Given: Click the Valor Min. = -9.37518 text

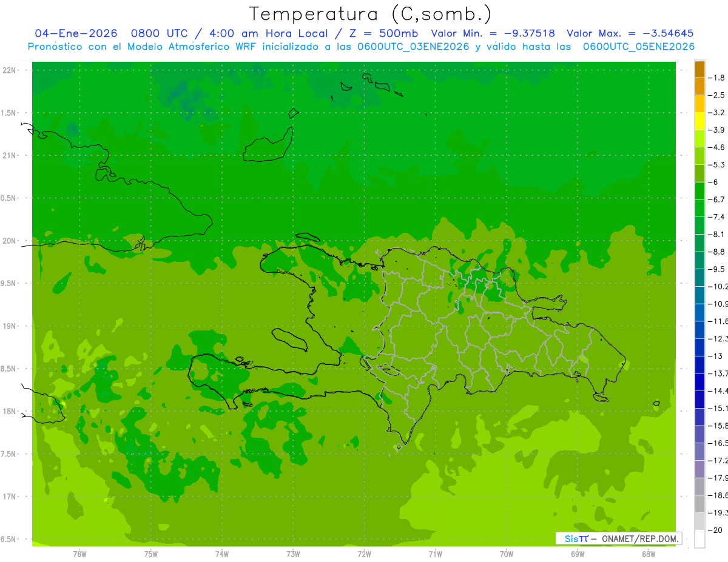Looking at the screenshot, I should pyautogui.click(x=493, y=33).
